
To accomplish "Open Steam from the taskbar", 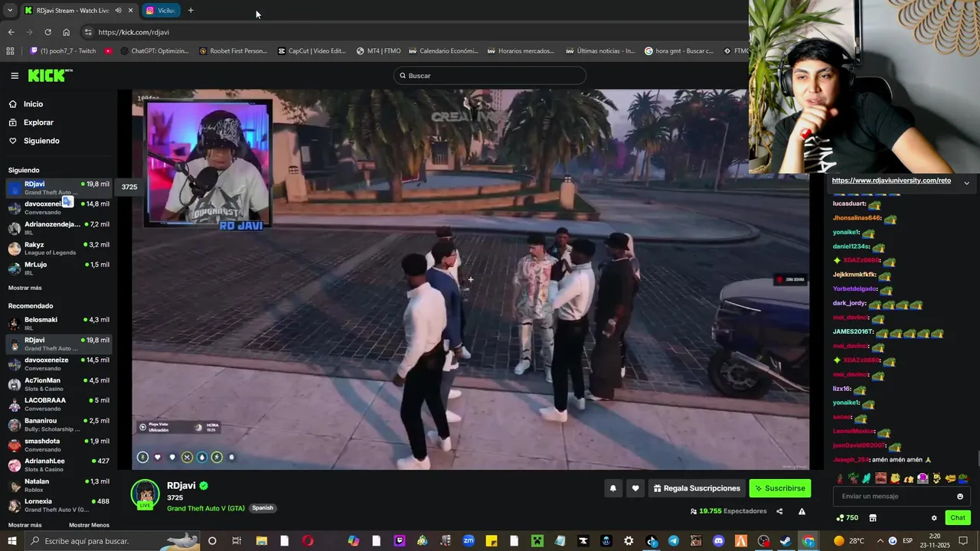I will click(786, 541).
